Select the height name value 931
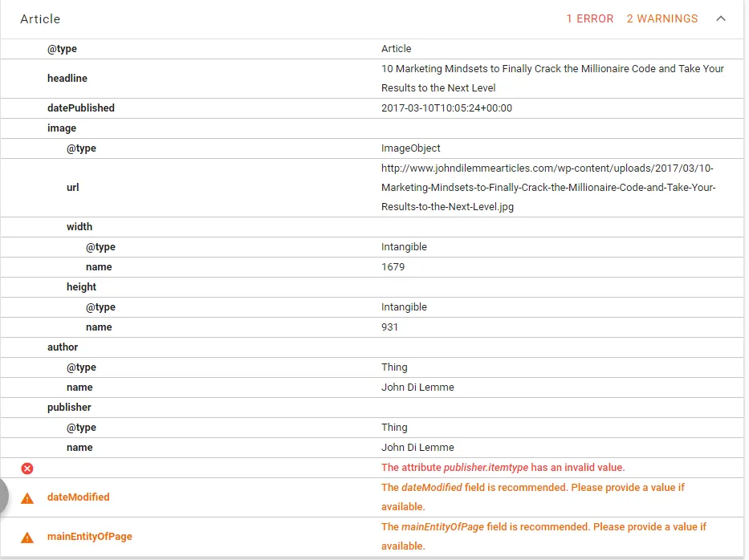This screenshot has height=560, width=749. point(389,327)
